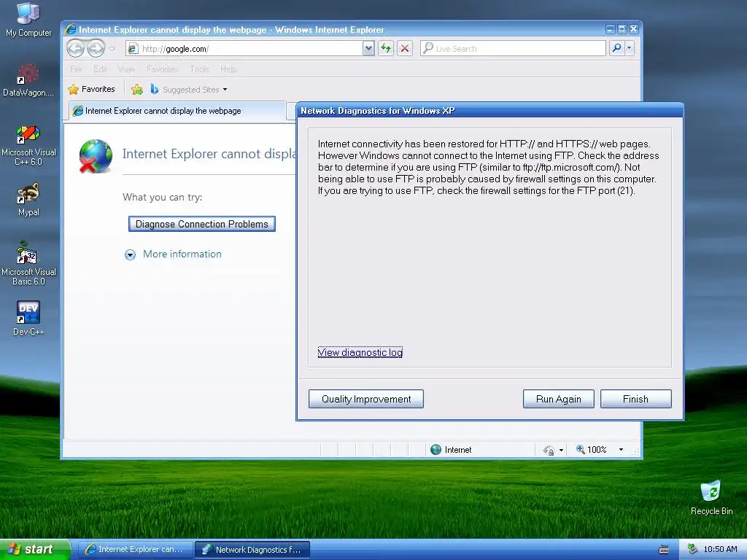This screenshot has height=560, width=747.
Task: Select Microsoft Visual Basic 6.0 desktop icon
Action: [28, 263]
